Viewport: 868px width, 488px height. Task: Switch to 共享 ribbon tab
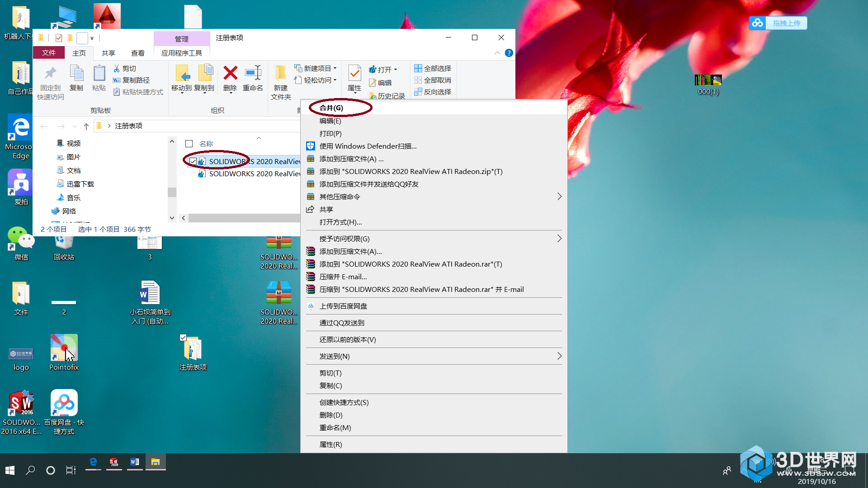click(108, 53)
